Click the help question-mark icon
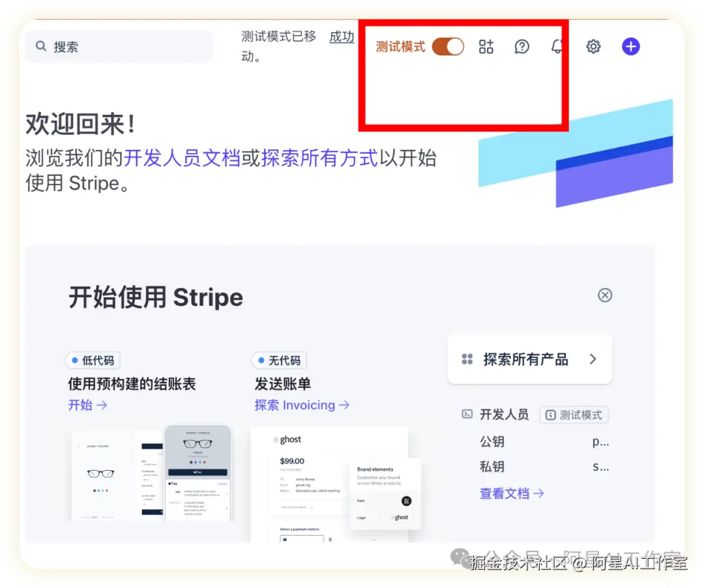This screenshot has height=588, width=704. click(521, 46)
